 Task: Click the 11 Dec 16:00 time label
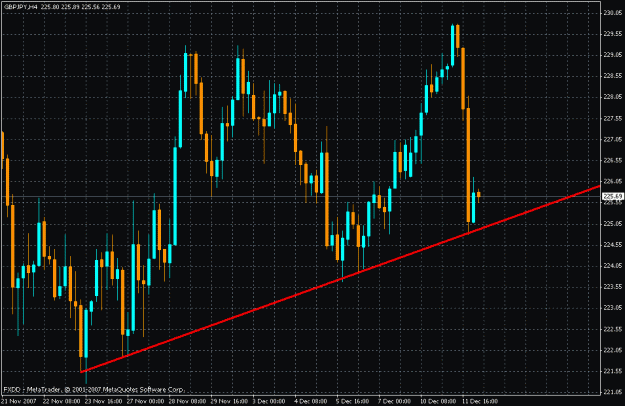click(480, 401)
